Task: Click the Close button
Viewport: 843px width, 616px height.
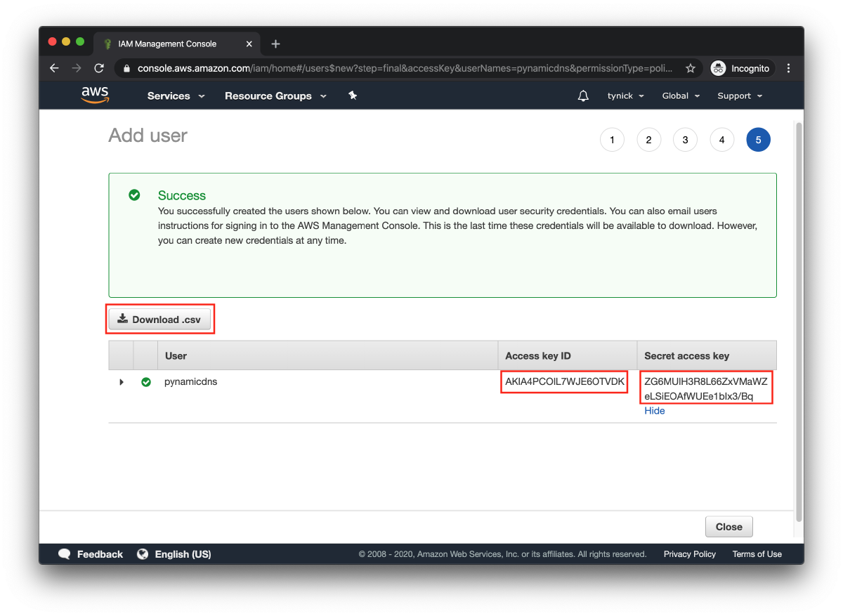Action: tap(728, 527)
